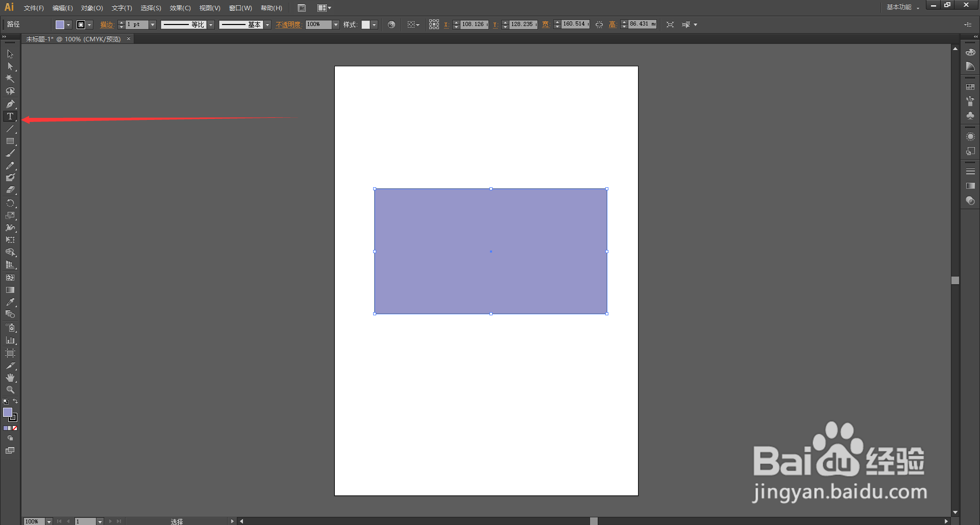Select the Blend tool

[x=10, y=314]
